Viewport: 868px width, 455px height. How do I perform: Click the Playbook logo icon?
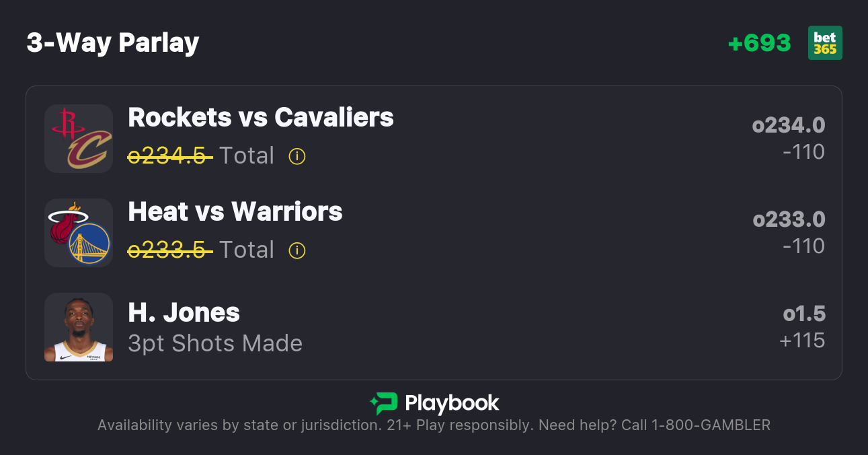(x=384, y=403)
